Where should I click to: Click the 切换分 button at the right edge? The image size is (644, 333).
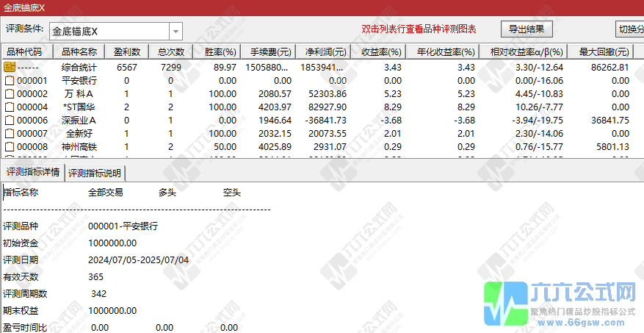coord(630,29)
